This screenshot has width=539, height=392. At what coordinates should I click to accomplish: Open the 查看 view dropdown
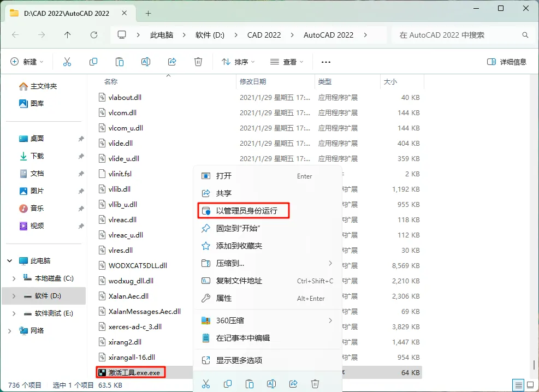pyautogui.click(x=287, y=62)
